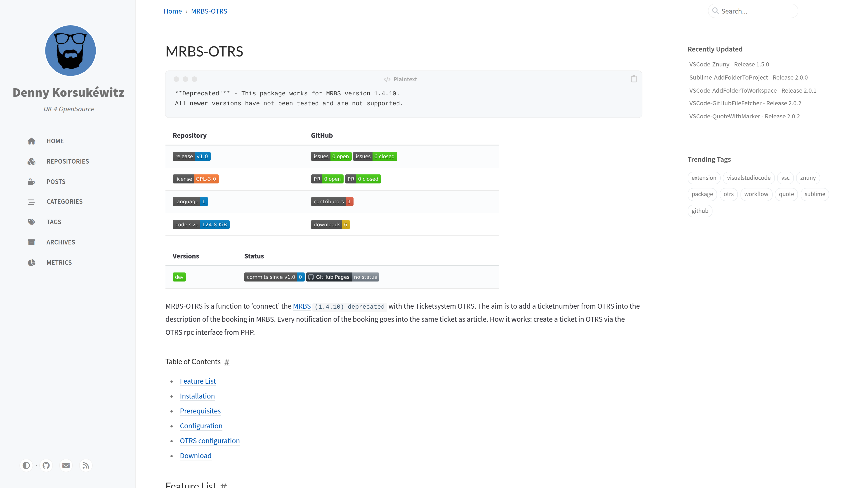This screenshot has height=488, width=868.
Task: Click the PR 0 closed badge
Action: 363,179
